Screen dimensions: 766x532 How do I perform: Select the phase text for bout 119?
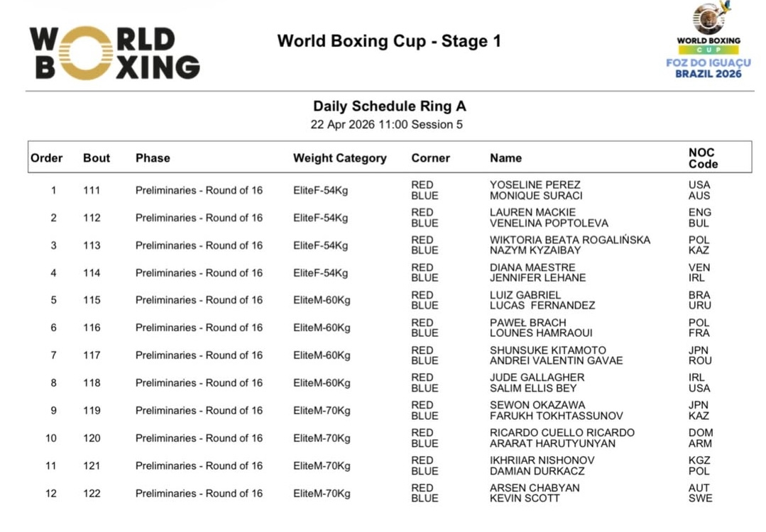199,410
